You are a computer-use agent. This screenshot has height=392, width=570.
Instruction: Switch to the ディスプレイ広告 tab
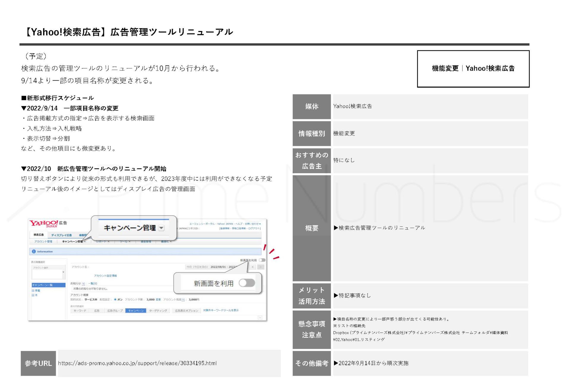(x=61, y=235)
